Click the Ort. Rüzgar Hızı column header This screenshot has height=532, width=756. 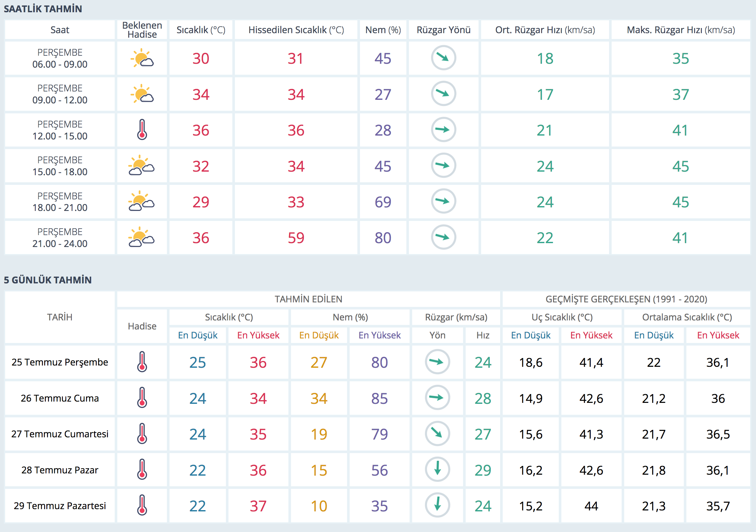click(x=545, y=30)
